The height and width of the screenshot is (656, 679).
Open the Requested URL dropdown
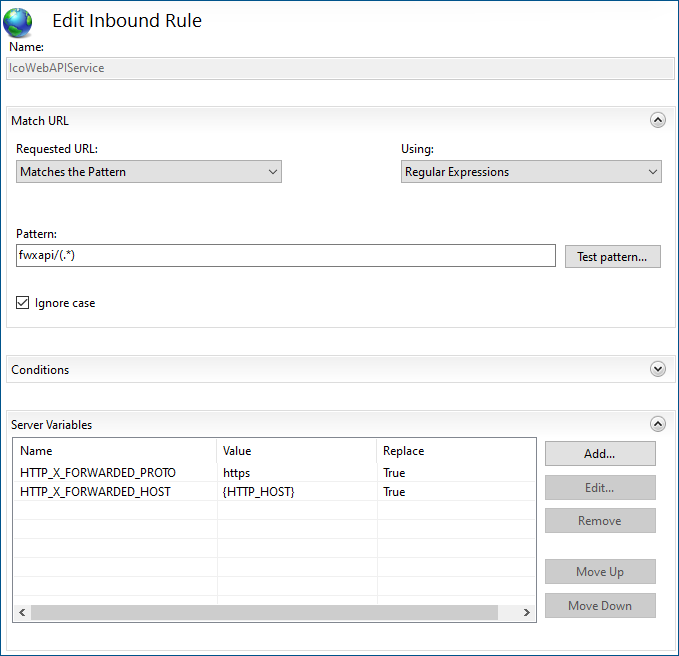tap(149, 172)
